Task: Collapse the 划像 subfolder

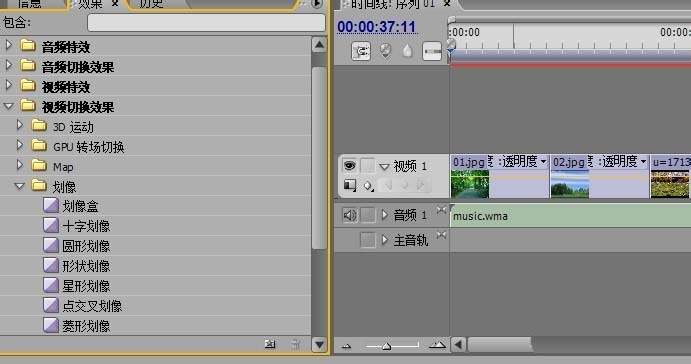Action: pos(19,186)
